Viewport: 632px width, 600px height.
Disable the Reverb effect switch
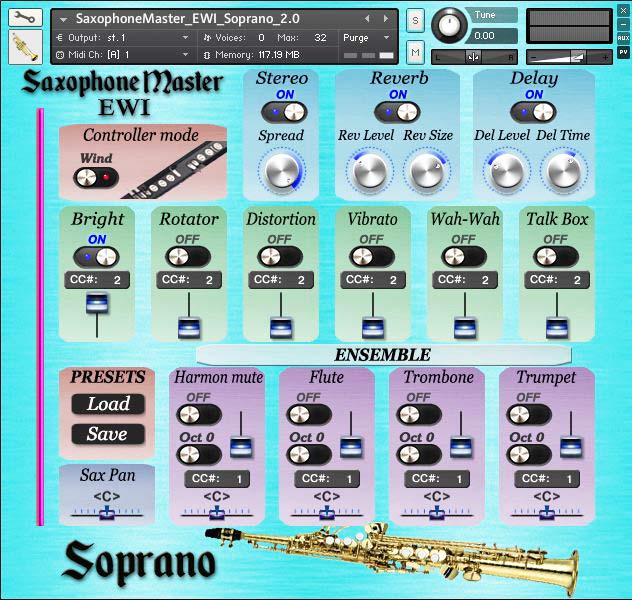pyautogui.click(x=397, y=112)
